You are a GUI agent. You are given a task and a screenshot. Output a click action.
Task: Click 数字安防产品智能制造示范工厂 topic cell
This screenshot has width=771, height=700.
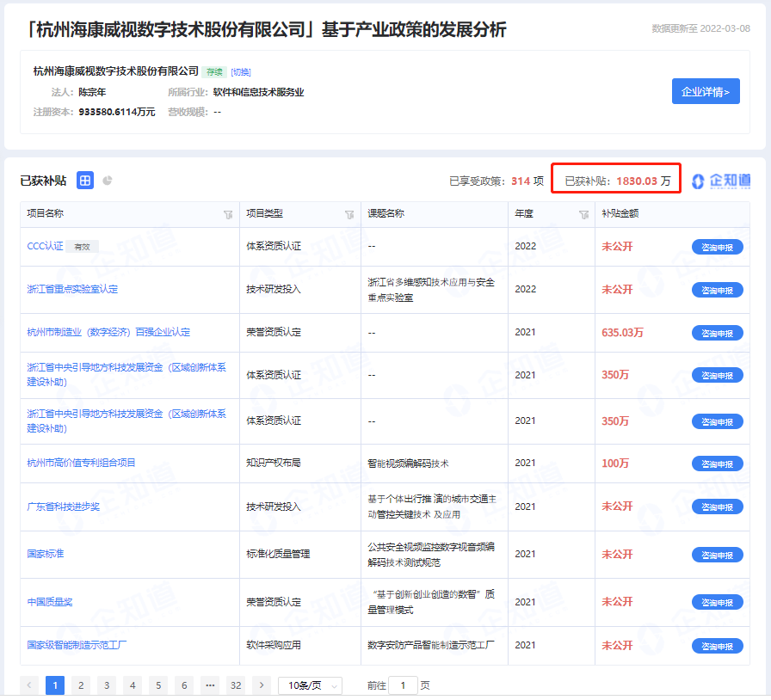pyautogui.click(x=431, y=645)
